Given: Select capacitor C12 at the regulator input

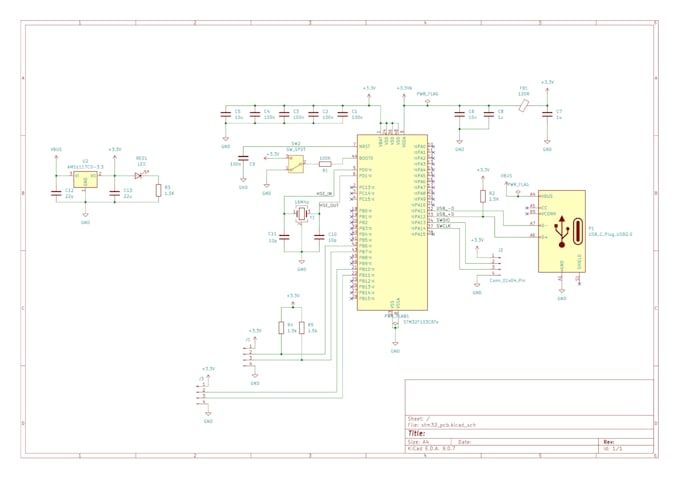Looking at the screenshot, I should [x=56, y=193].
